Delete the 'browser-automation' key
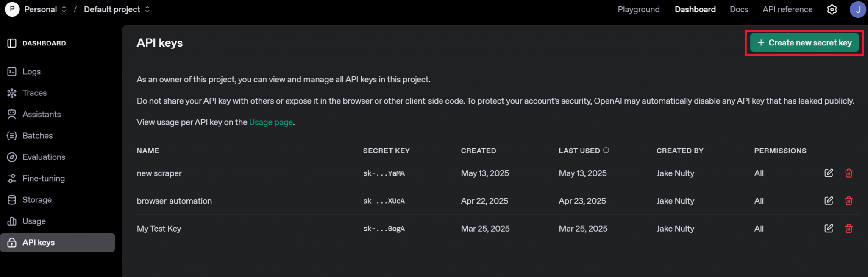Image resolution: width=868 pixels, height=277 pixels. click(x=849, y=201)
